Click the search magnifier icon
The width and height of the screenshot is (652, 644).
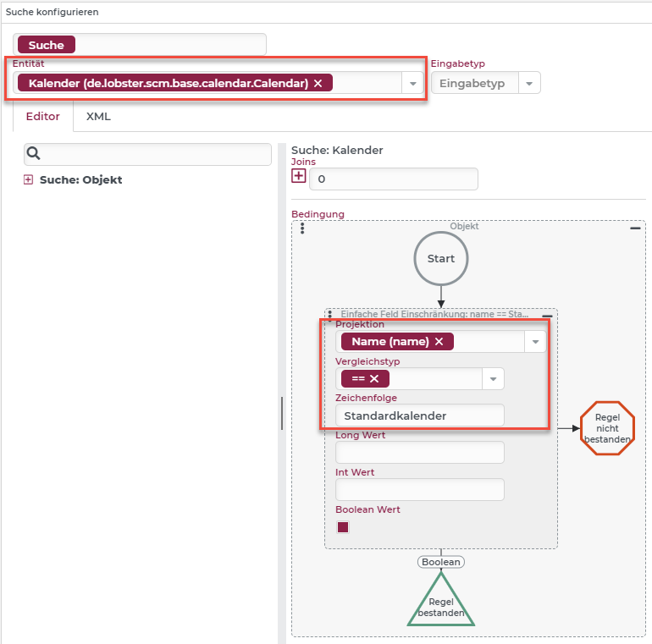click(34, 154)
